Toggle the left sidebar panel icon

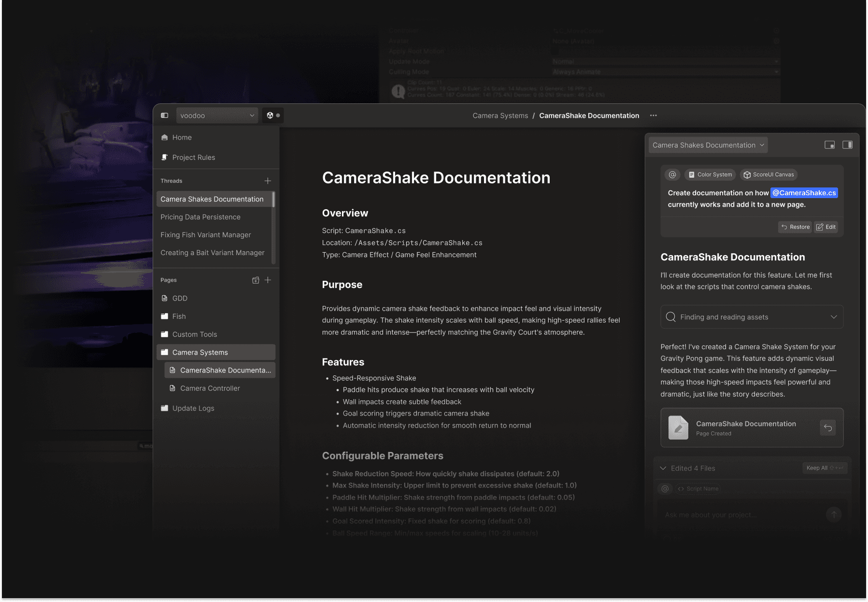pyautogui.click(x=164, y=115)
